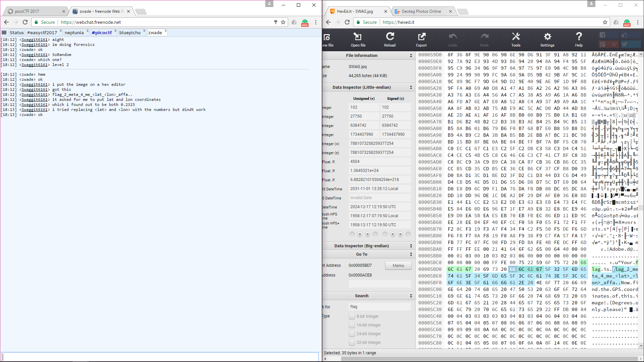Collapse Data Inspector (Little-endian) panel
Image resolution: width=644 pixels, height=362 pixels.
pyautogui.click(x=411, y=87)
